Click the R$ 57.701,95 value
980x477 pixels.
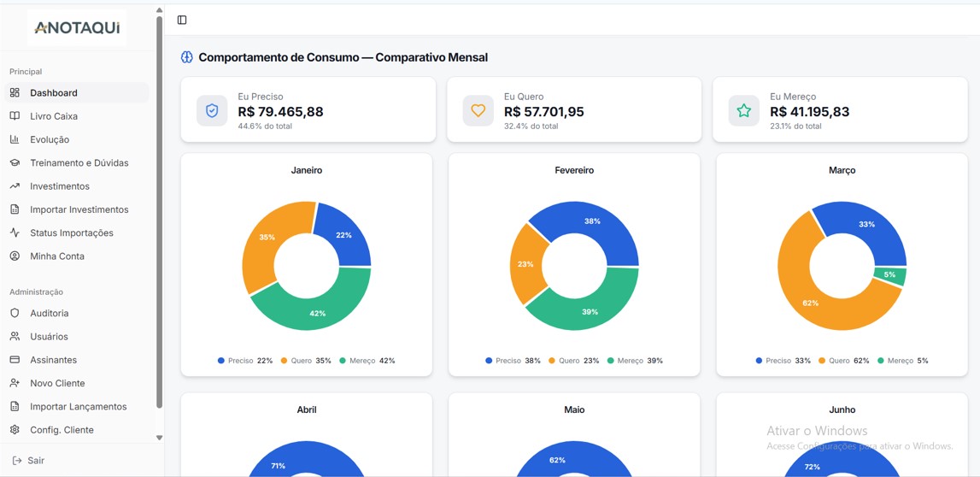pyautogui.click(x=543, y=112)
